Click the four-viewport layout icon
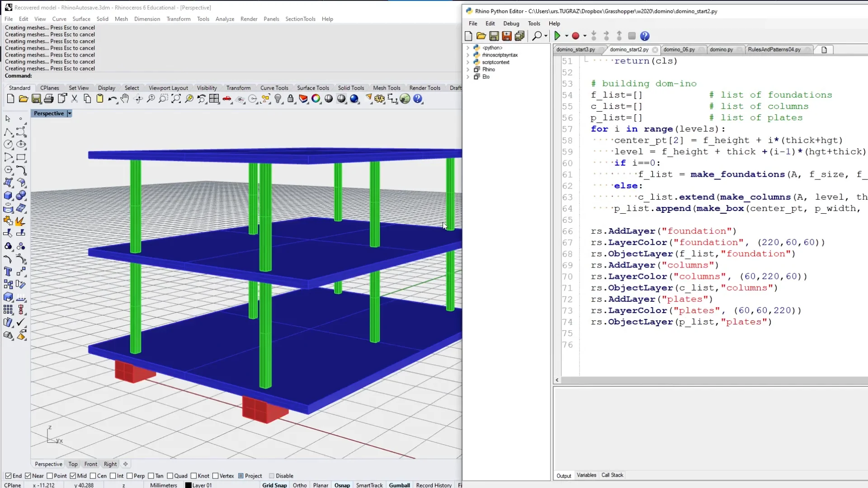 click(x=214, y=99)
